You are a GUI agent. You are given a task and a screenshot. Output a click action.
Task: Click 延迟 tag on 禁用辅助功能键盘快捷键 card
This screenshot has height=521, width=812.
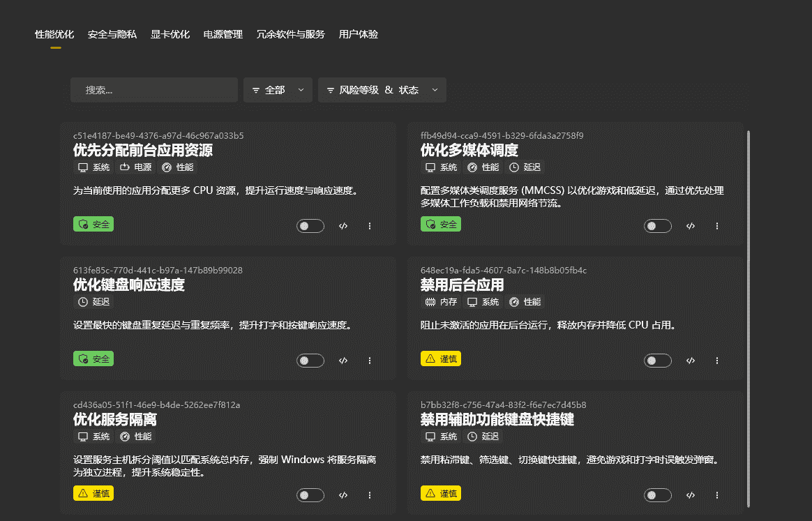click(x=483, y=437)
